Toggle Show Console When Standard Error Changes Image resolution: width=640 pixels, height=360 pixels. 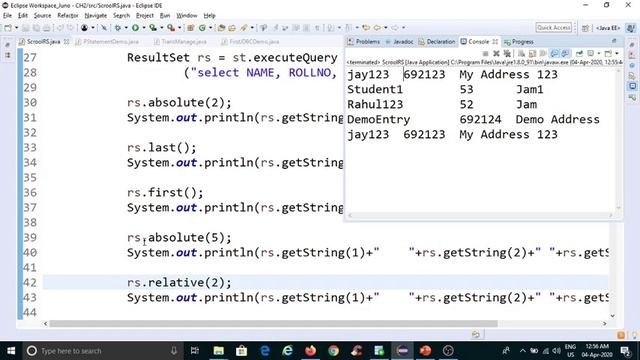click(x=565, y=53)
